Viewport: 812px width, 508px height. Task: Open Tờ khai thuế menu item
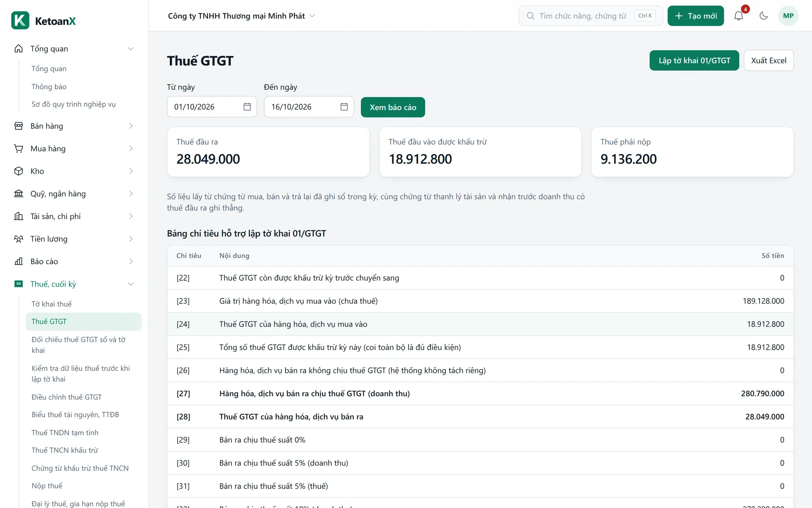(83, 304)
